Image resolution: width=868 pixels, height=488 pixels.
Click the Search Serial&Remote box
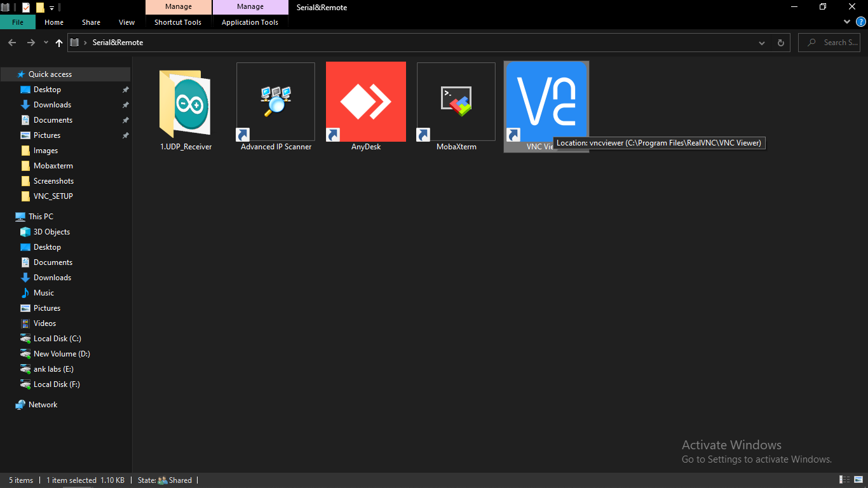(x=829, y=43)
